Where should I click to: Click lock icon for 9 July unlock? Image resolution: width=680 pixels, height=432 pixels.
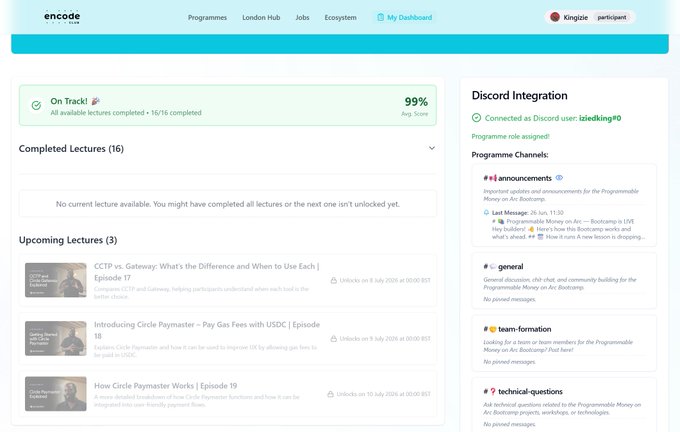pyautogui.click(x=333, y=339)
